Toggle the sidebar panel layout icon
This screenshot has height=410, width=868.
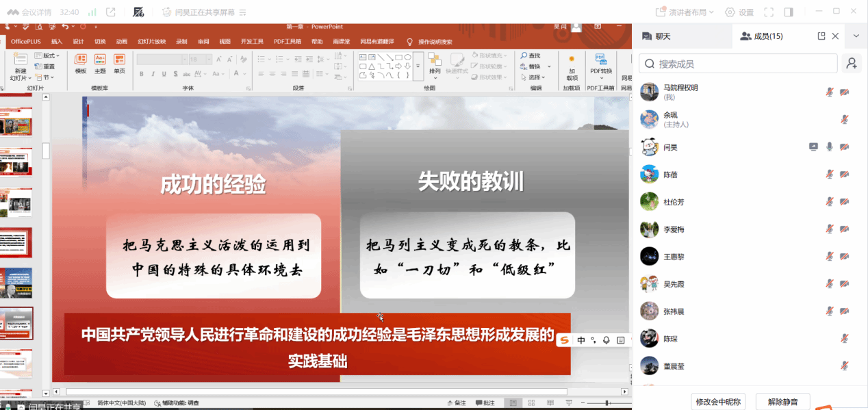(x=789, y=12)
